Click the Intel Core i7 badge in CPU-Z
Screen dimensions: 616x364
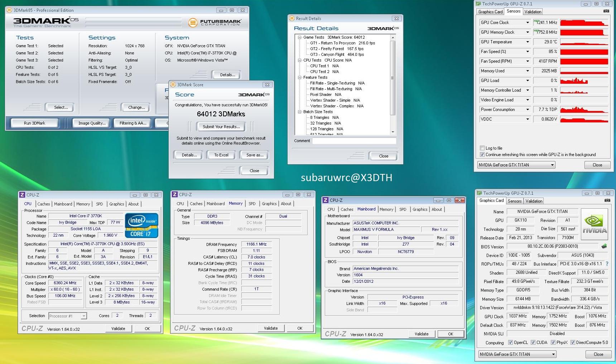[x=141, y=225]
